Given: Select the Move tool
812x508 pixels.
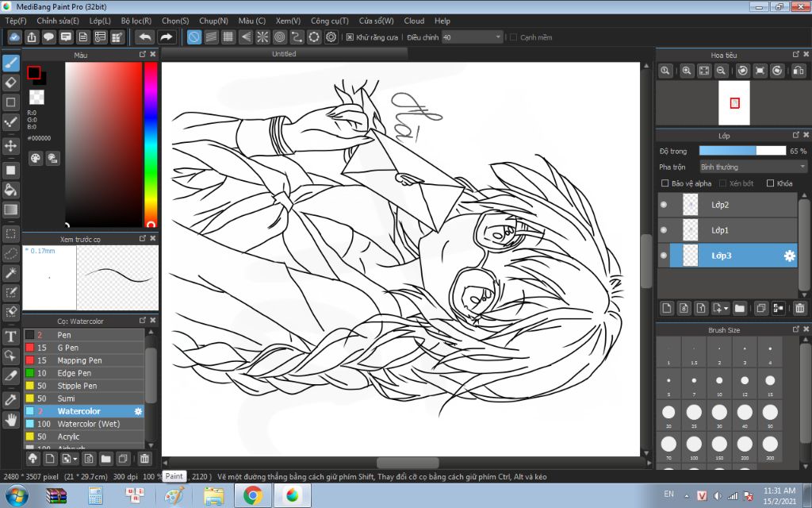Looking at the screenshot, I should tap(11, 146).
